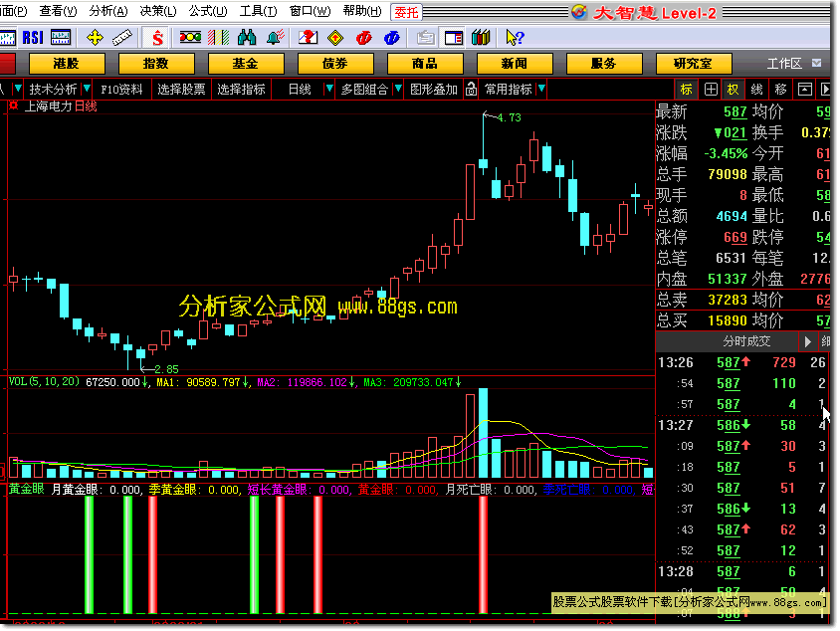Click the F10资料 toolbar item
The image size is (840, 631).
tap(121, 89)
